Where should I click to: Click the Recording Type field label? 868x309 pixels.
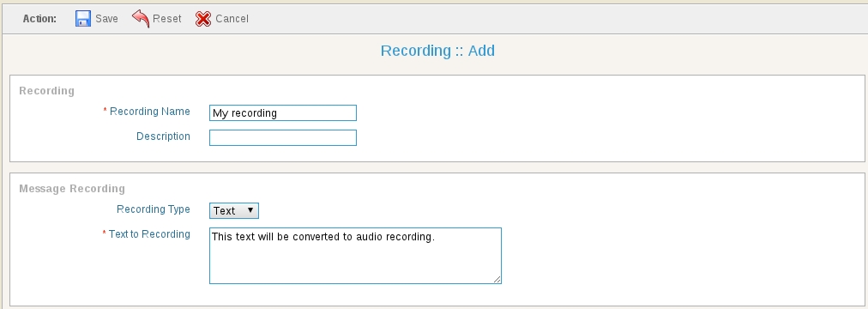(154, 209)
